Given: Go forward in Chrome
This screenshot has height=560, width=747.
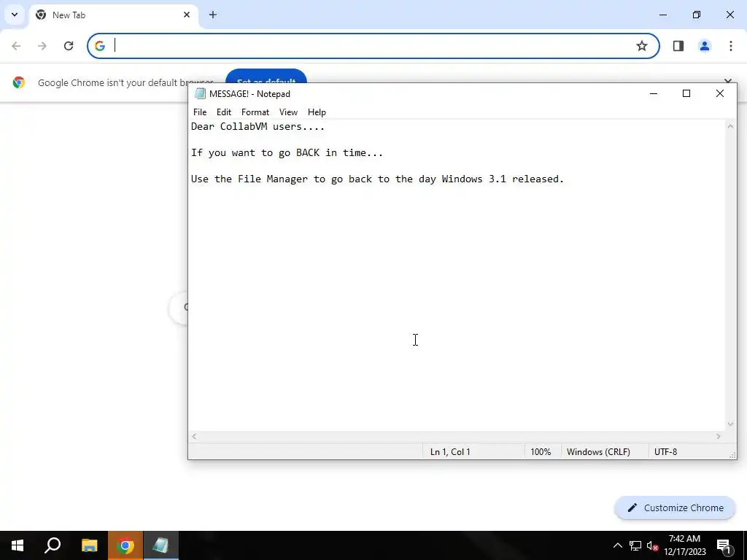Looking at the screenshot, I should 42,46.
